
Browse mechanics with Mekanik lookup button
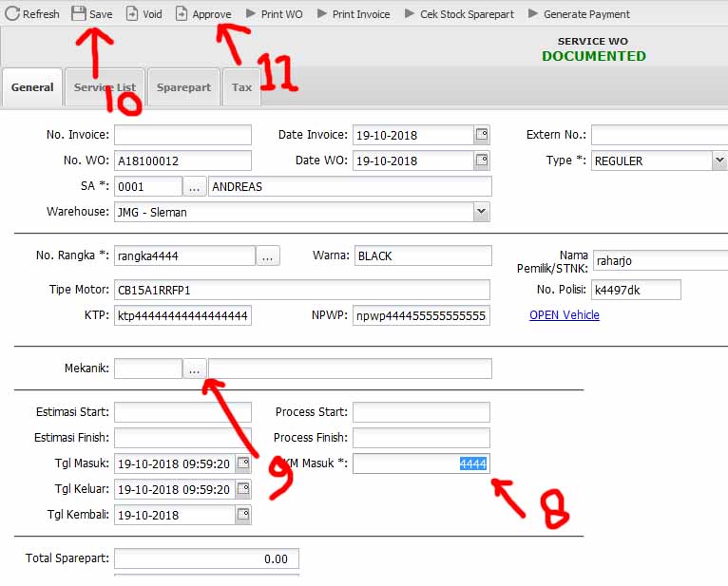click(x=195, y=369)
